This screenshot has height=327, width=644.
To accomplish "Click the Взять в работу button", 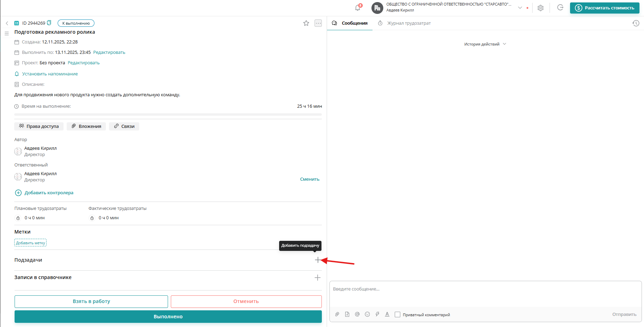I will (91, 301).
